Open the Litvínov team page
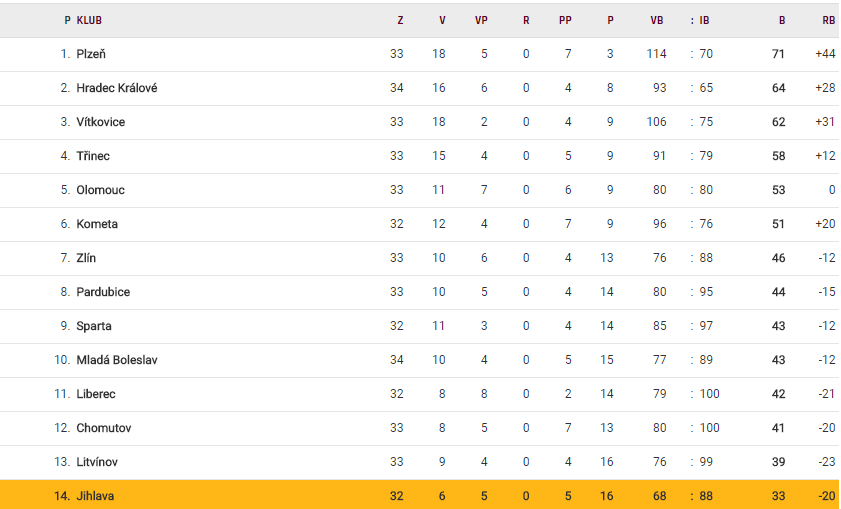The image size is (841, 509). 98,462
